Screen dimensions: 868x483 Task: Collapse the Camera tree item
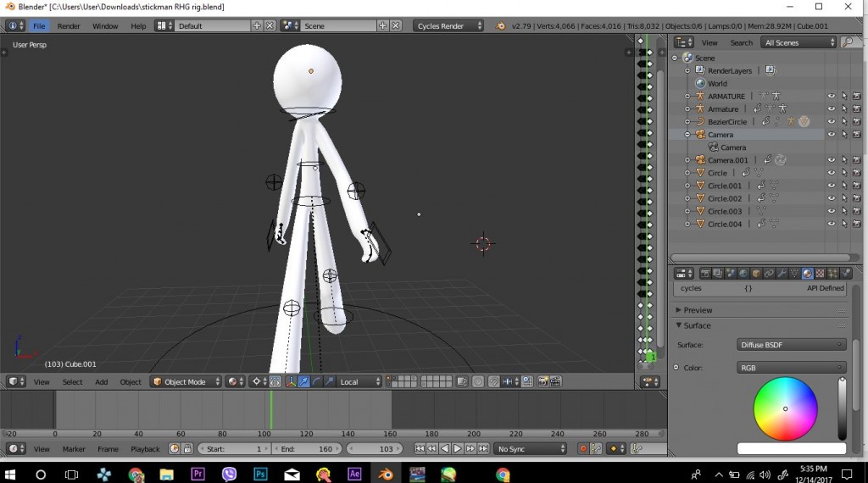coord(687,135)
